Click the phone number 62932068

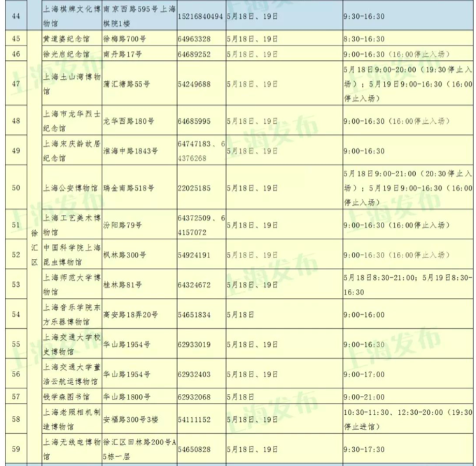(194, 397)
